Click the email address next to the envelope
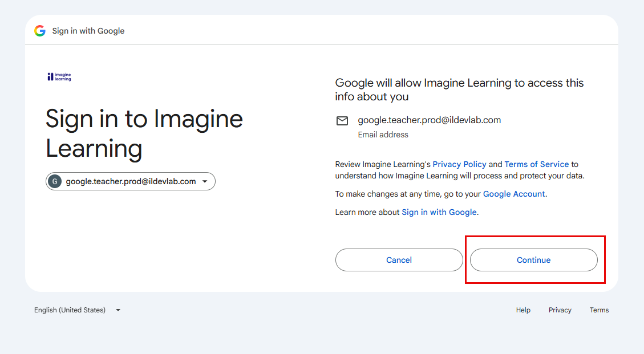 pyautogui.click(x=429, y=120)
